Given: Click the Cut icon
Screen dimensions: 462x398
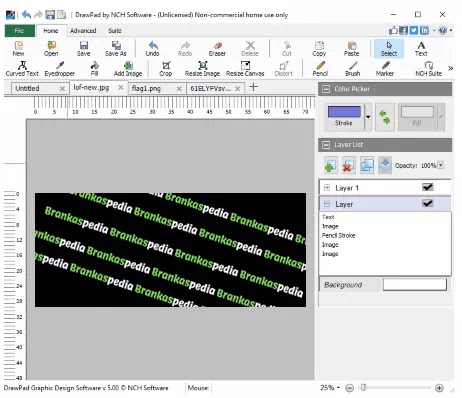Looking at the screenshot, I should (287, 49).
